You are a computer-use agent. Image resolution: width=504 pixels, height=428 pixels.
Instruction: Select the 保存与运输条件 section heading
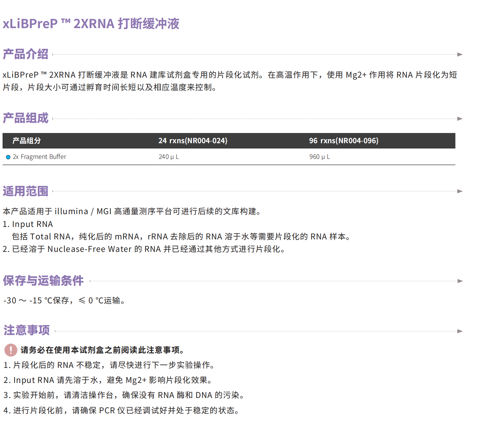click(x=43, y=280)
